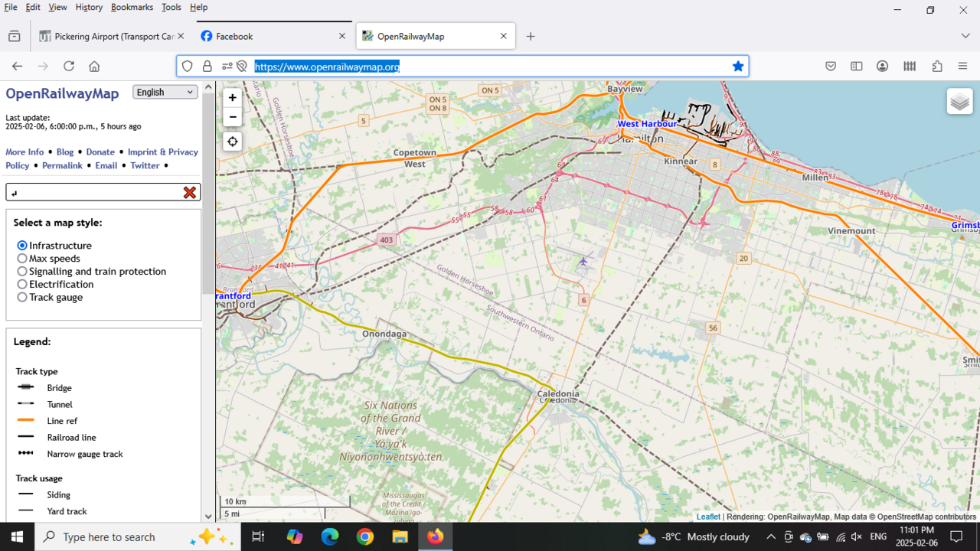Open the Bookmarks menu
980x551 pixels.
(x=132, y=7)
